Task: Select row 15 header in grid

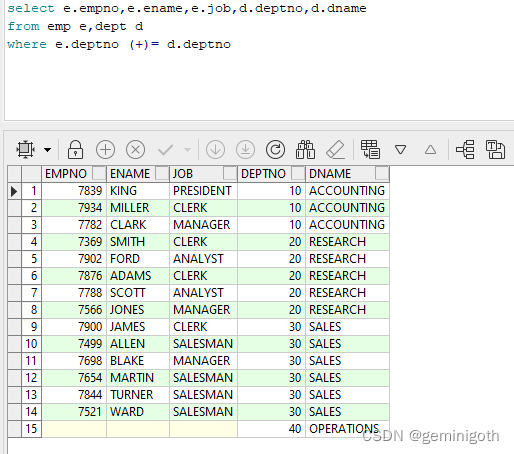Action: (31, 429)
